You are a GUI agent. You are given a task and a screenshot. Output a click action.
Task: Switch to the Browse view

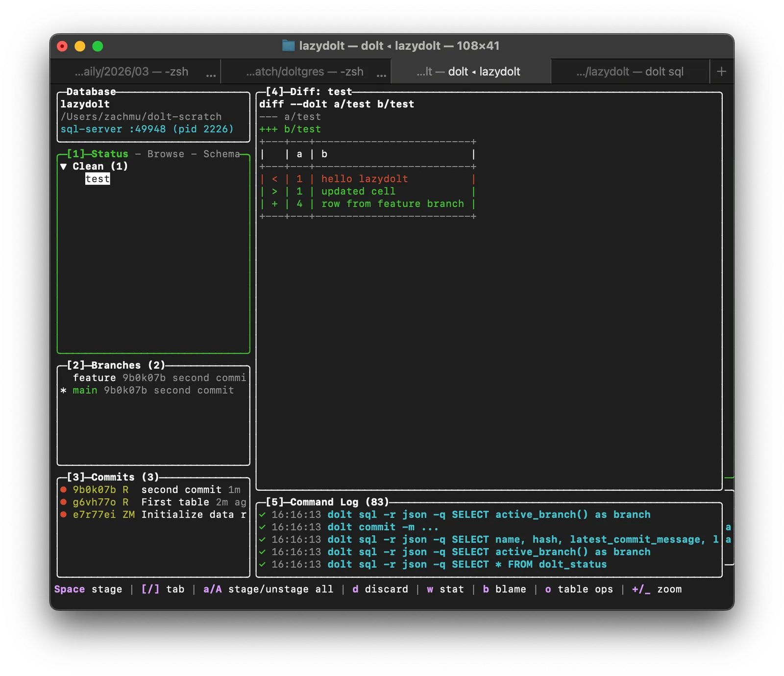coord(166,154)
